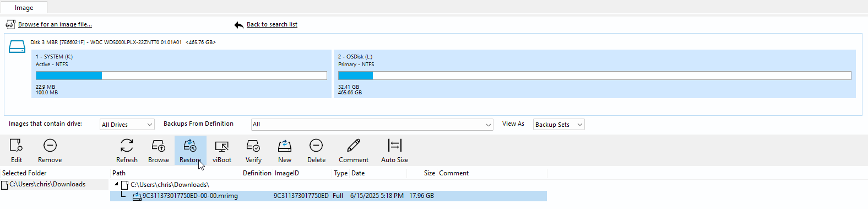Open View As Backup Sets dropdown
The height and width of the screenshot is (209, 868).
[x=559, y=125]
